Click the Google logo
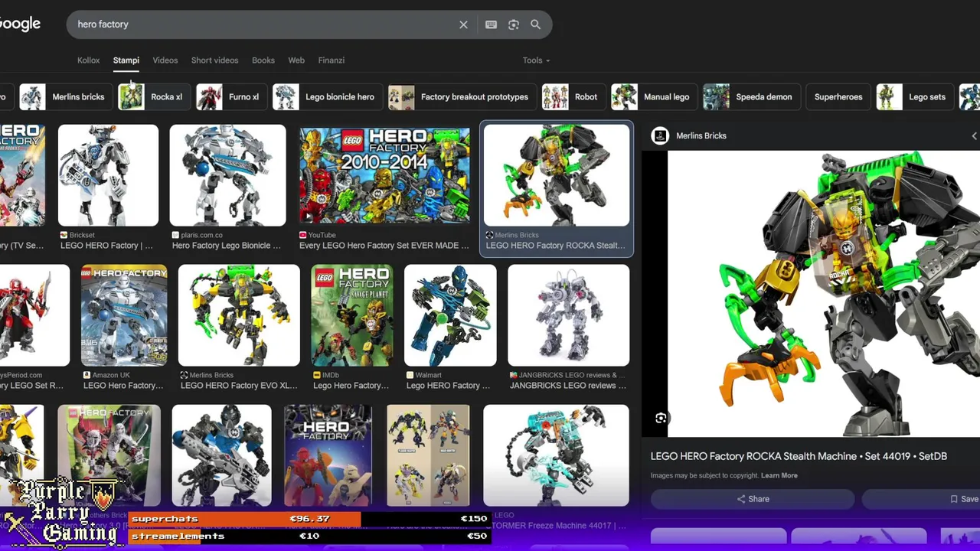The image size is (980, 551). click(x=20, y=24)
